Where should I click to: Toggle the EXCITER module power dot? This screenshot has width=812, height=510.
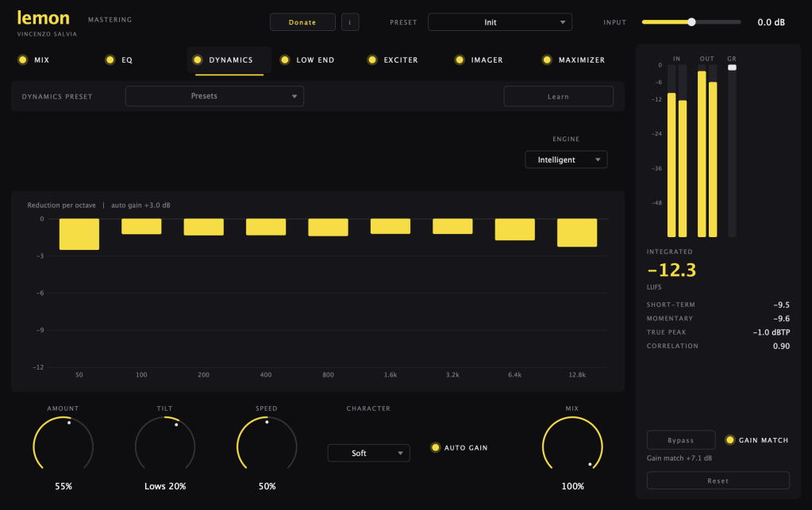click(371, 59)
